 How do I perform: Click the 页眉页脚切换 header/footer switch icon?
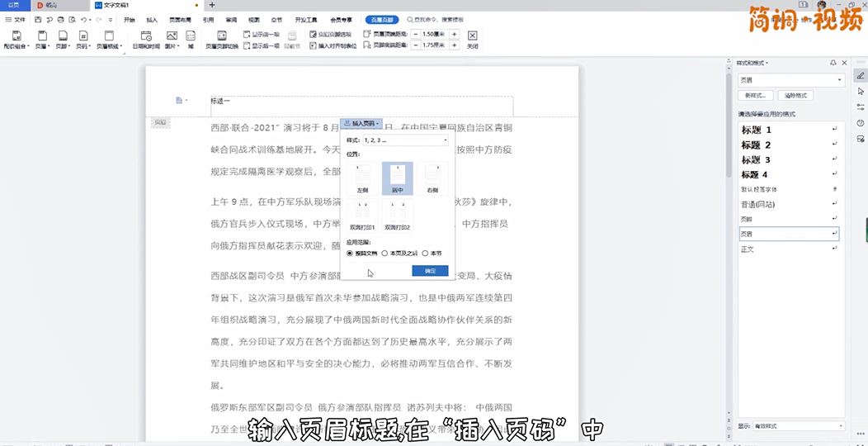point(221,36)
